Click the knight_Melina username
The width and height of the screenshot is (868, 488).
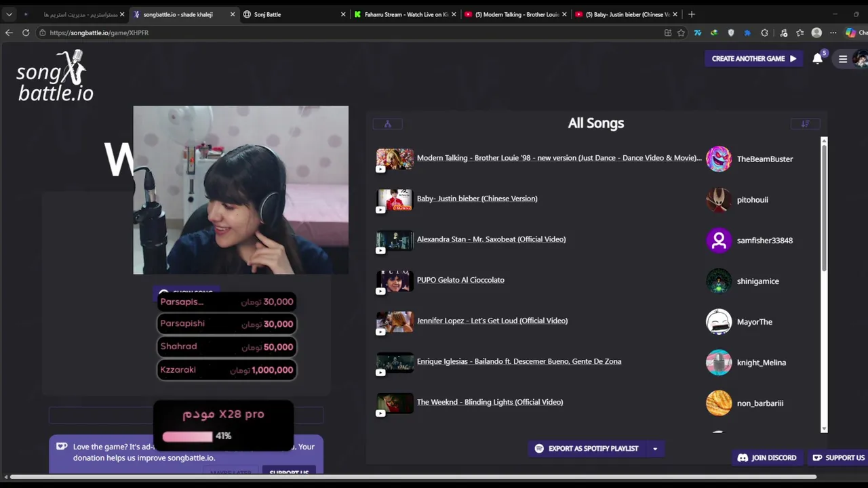762,363
